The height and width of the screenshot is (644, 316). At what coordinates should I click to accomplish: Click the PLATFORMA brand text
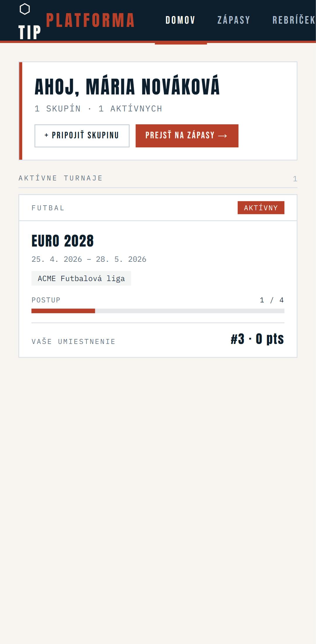pyautogui.click(x=90, y=20)
